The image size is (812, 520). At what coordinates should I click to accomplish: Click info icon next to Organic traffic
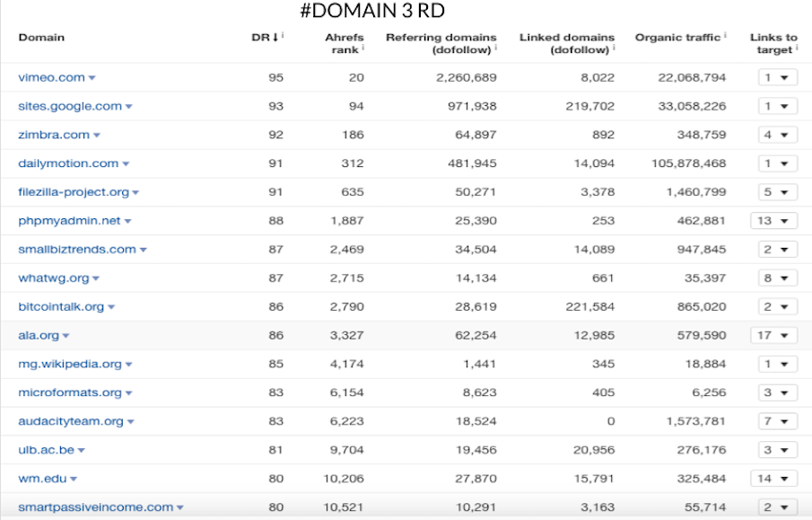pos(727,36)
